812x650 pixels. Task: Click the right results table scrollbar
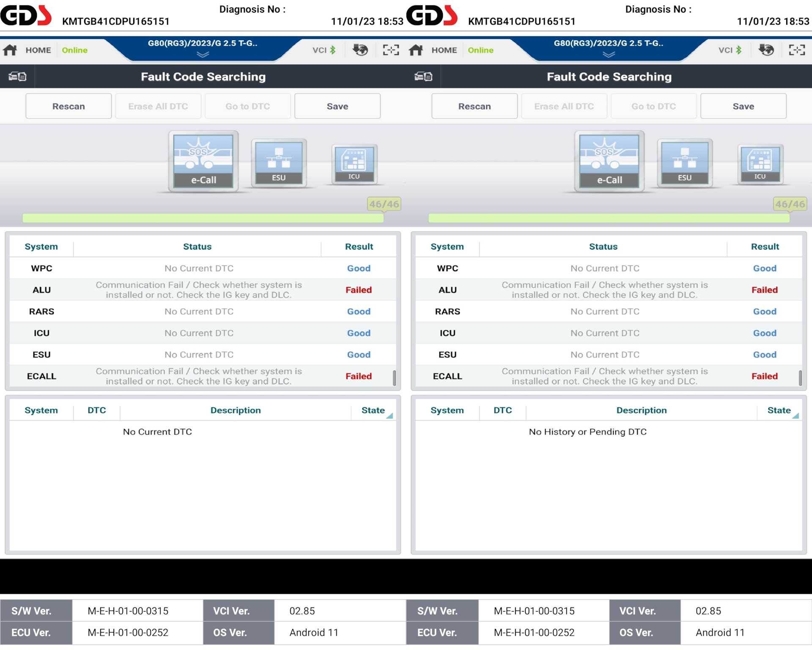pyautogui.click(x=800, y=378)
